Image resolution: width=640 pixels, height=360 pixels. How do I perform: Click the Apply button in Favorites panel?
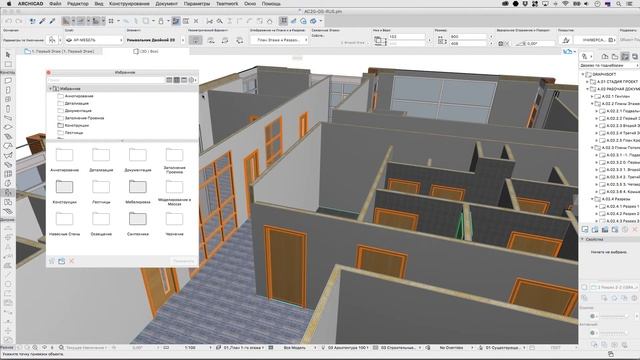(x=183, y=261)
